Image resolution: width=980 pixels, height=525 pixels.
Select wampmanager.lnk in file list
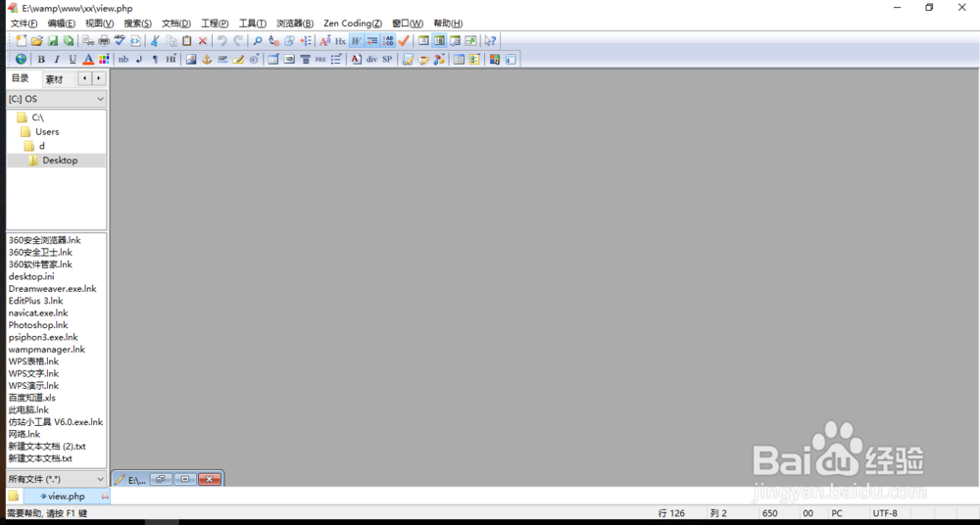click(47, 350)
